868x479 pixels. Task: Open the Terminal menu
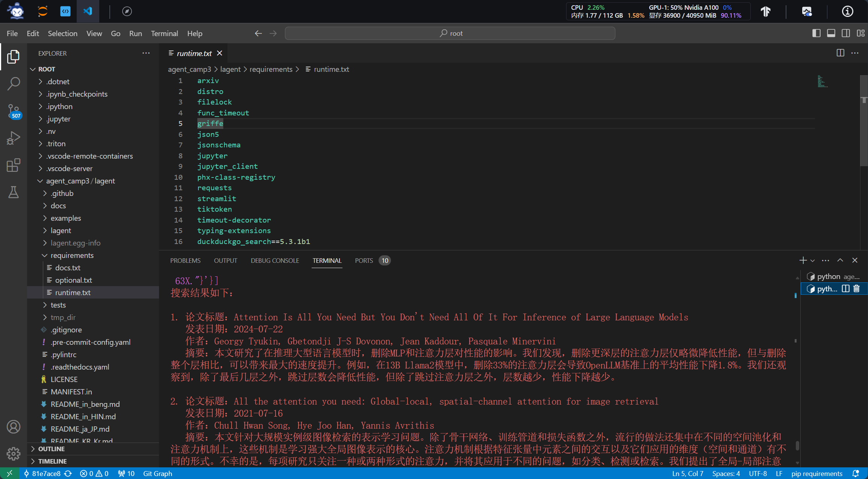tap(164, 33)
